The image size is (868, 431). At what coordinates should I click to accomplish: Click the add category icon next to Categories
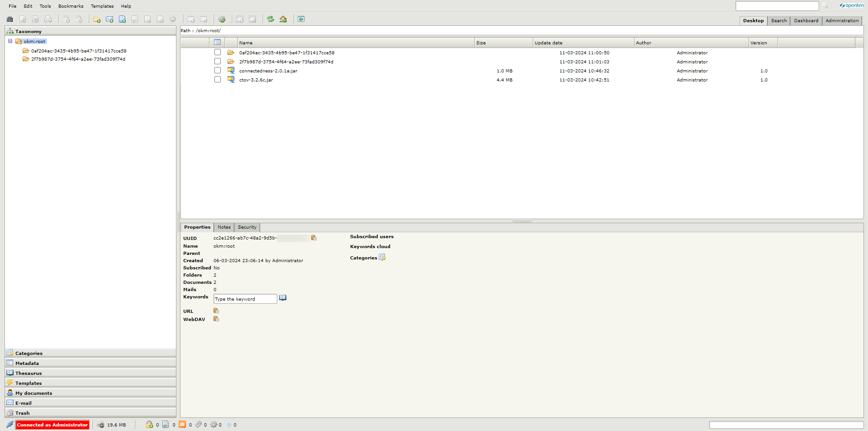pyautogui.click(x=382, y=258)
